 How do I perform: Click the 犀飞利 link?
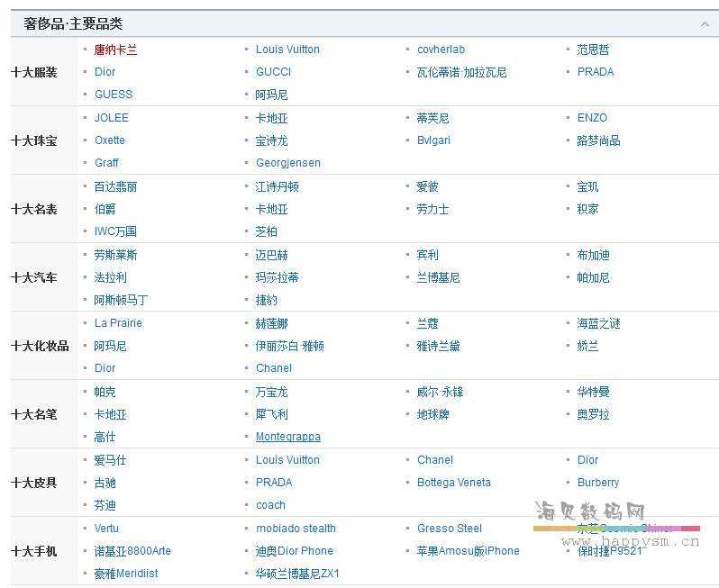271,414
